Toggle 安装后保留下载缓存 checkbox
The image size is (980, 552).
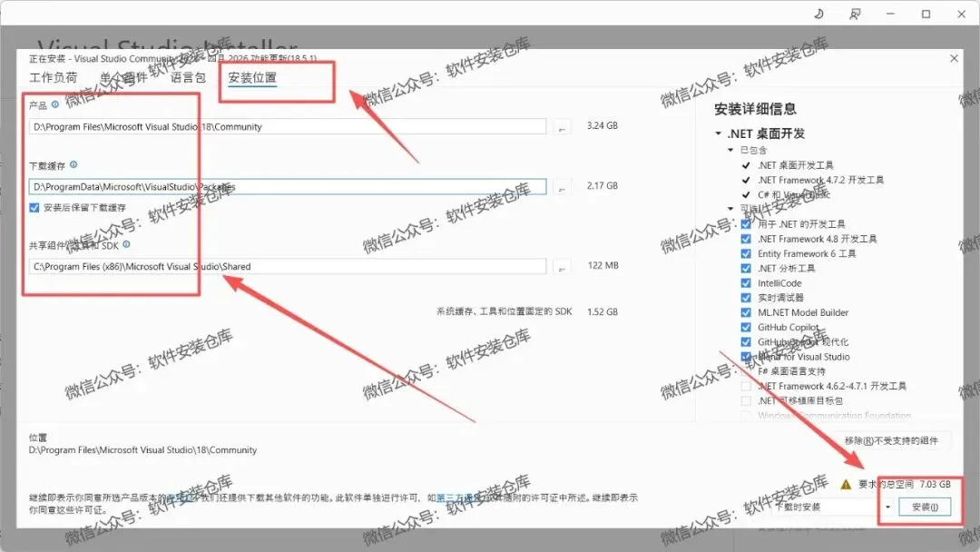point(34,208)
